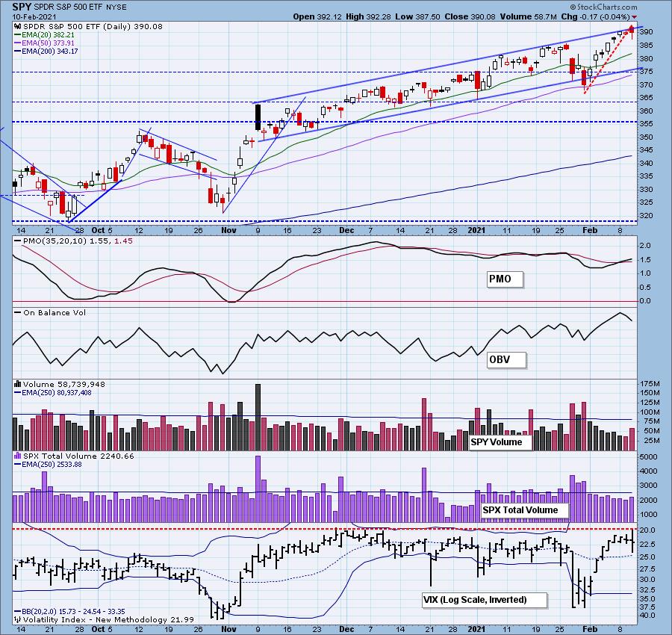Click the 2021 label on price chart axis

click(x=476, y=230)
